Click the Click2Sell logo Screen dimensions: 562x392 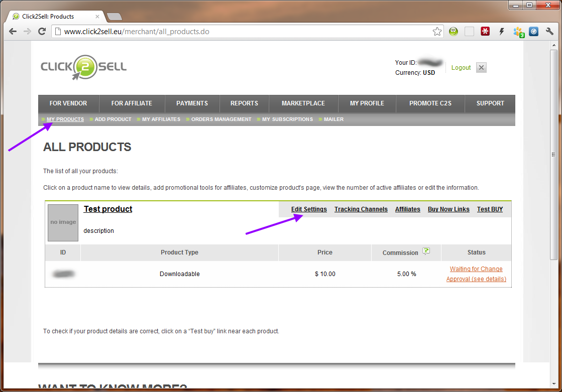coord(83,67)
